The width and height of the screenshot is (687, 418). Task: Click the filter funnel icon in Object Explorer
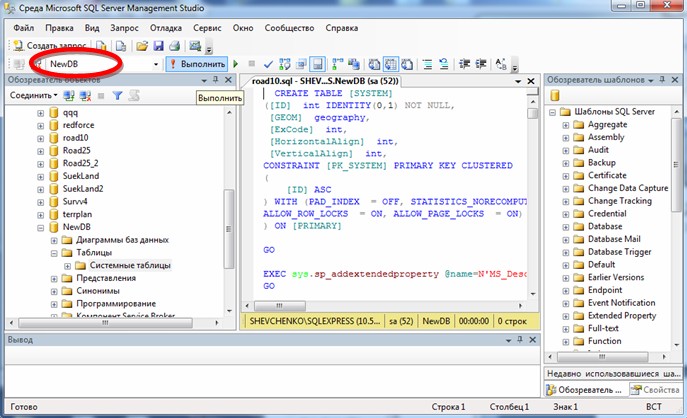116,96
